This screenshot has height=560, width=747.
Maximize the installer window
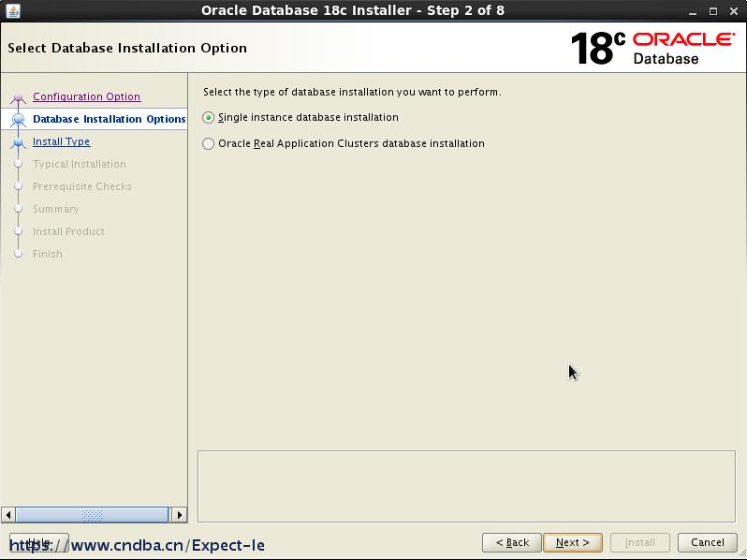tap(713, 11)
